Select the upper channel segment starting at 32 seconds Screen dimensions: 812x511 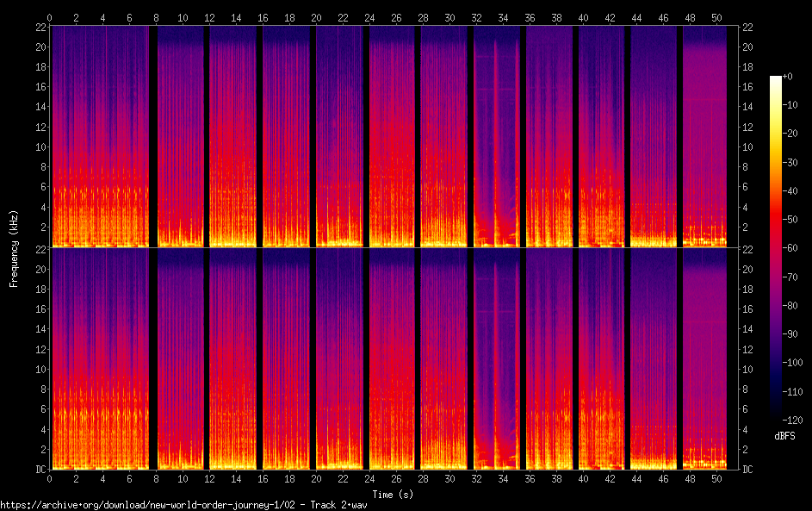(498, 136)
